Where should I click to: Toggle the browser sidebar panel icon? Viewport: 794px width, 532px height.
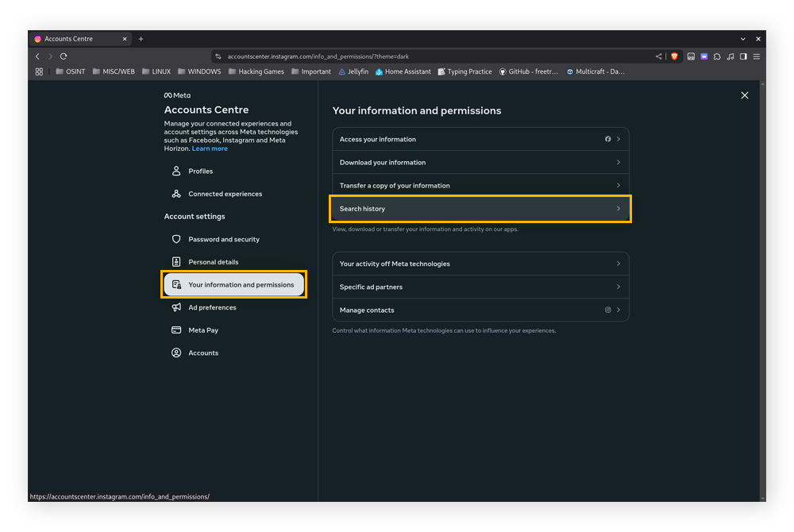click(x=743, y=56)
